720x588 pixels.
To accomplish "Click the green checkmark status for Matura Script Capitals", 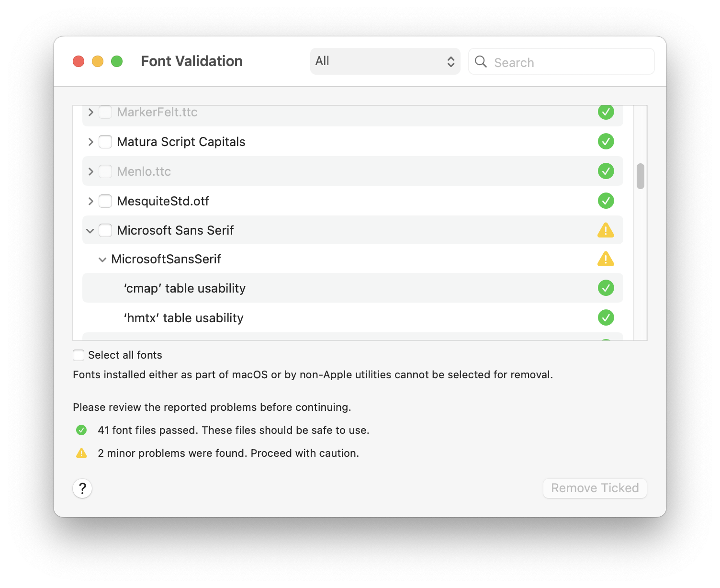I will (x=606, y=141).
